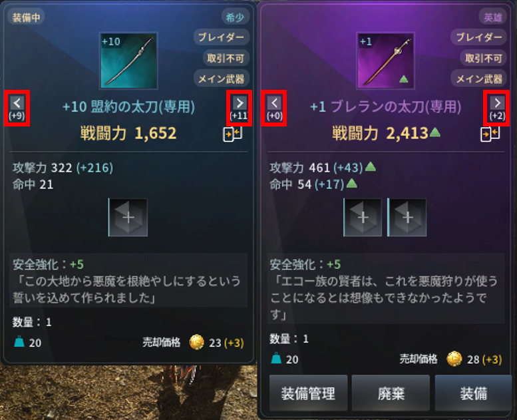The image size is (517, 420).
Task: Click the メイン武器 tag on the left panel
Action: point(222,79)
